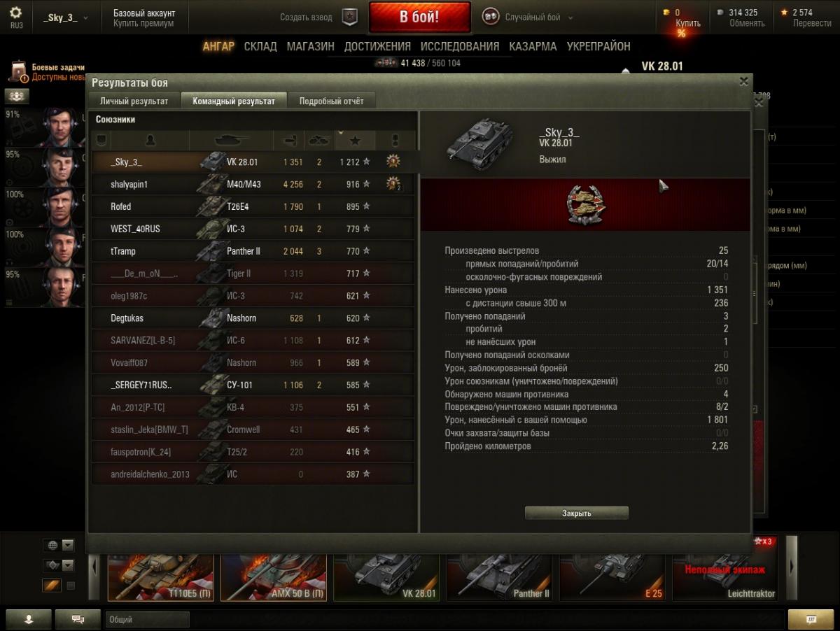The width and height of the screenshot is (840, 631).
Task: Open the Подробный отчёт tab
Action: point(332,101)
